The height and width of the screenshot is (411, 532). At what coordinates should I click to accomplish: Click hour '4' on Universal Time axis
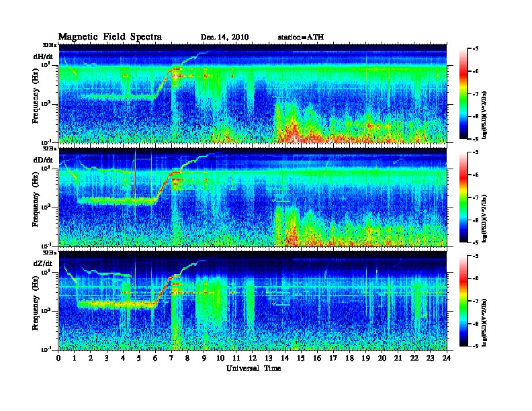(x=123, y=358)
